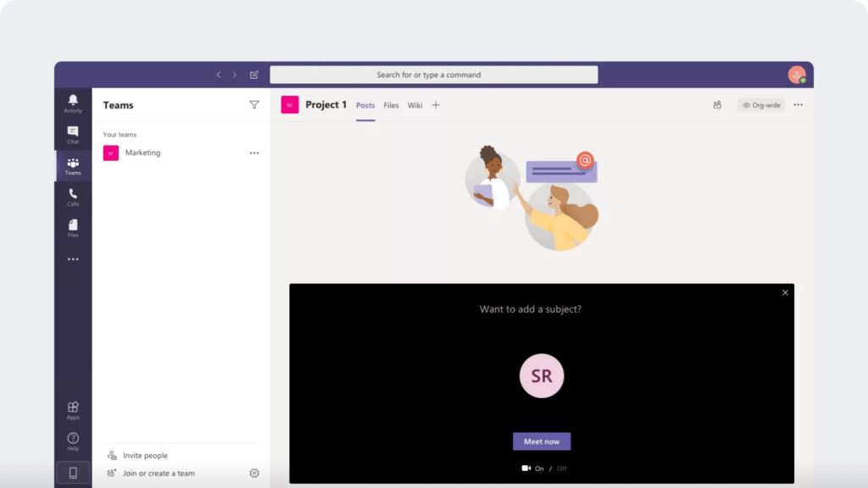The width and height of the screenshot is (868, 488).
Task: Open the filter teams menu
Action: click(254, 104)
